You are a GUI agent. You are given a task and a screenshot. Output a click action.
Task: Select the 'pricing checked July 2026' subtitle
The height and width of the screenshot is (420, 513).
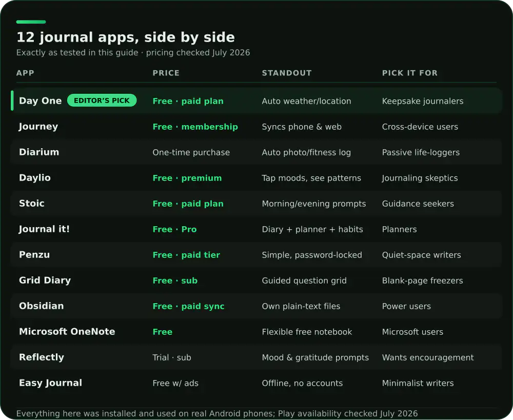198,53
